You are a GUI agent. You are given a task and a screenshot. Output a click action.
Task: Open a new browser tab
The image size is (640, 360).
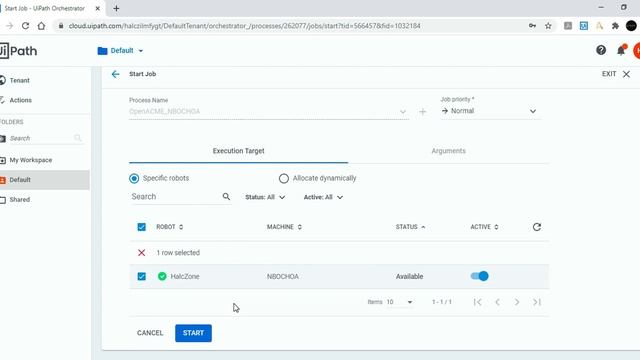[116, 8]
